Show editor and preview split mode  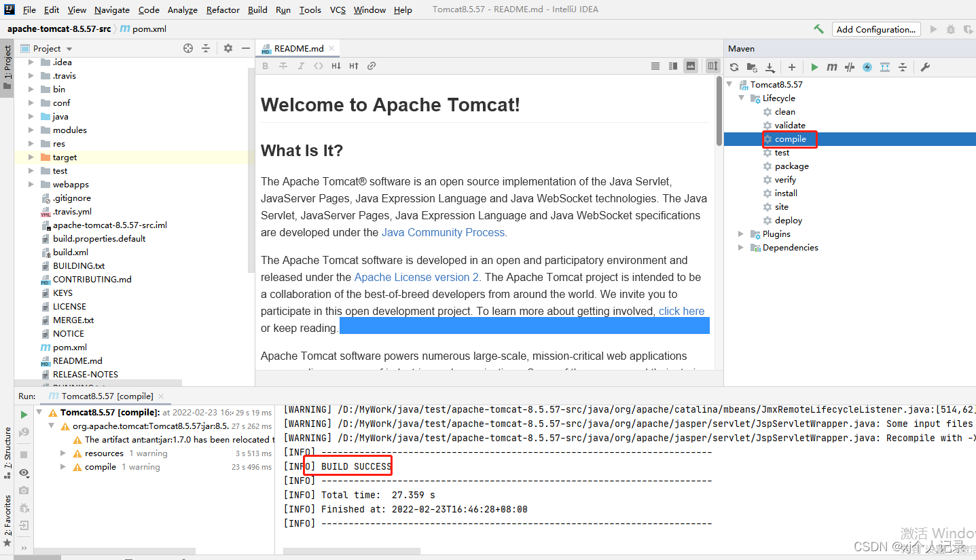673,66
